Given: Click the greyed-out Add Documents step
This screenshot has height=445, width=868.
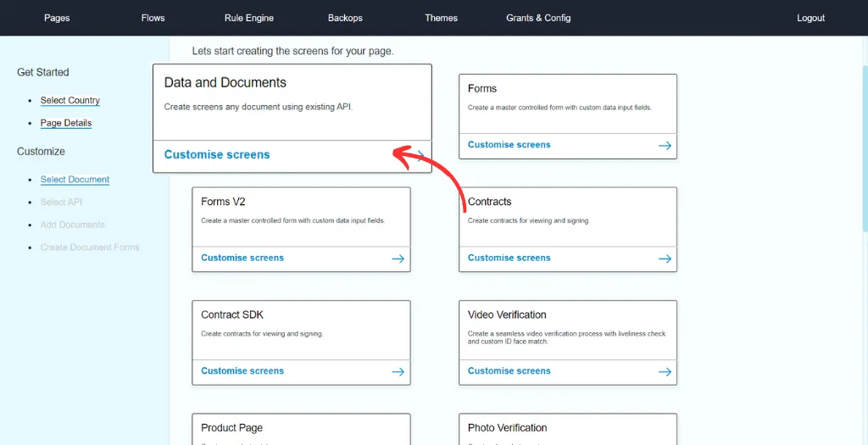Looking at the screenshot, I should pos(73,225).
